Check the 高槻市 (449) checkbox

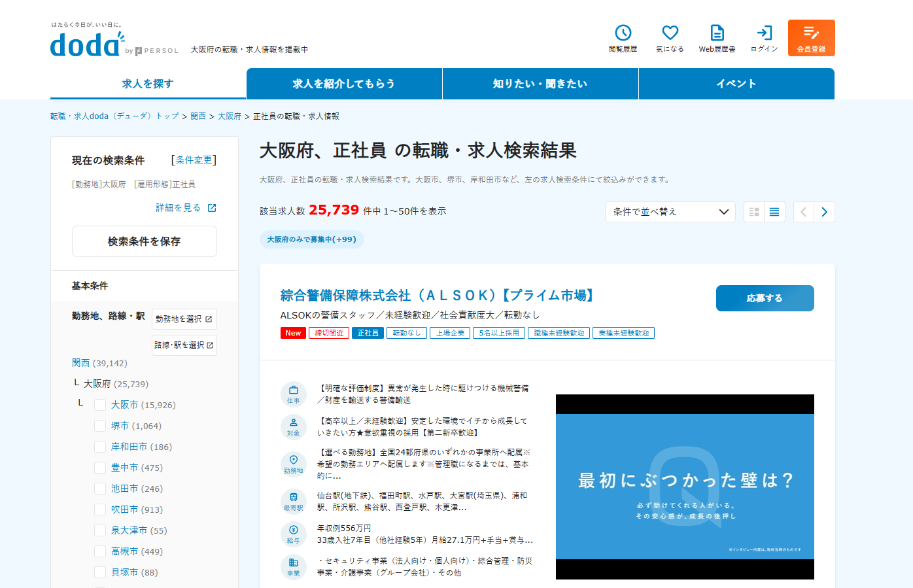(x=100, y=551)
